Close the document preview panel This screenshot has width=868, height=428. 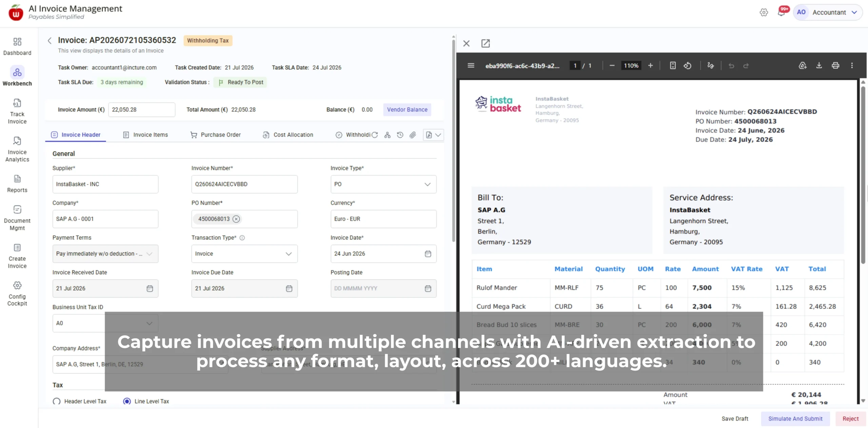click(x=466, y=43)
